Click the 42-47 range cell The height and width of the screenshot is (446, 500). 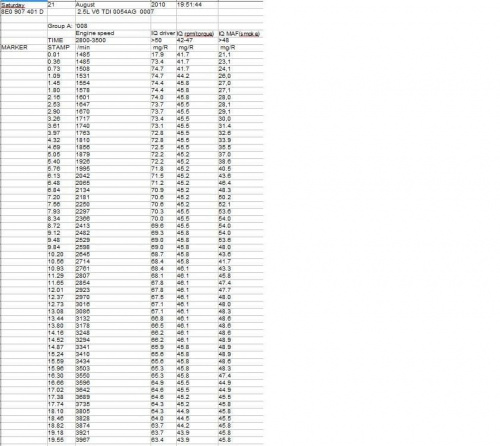pos(197,40)
